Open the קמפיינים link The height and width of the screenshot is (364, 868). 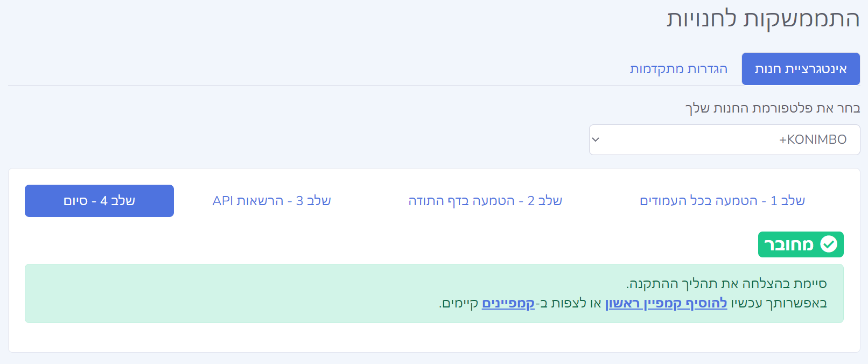coord(508,303)
